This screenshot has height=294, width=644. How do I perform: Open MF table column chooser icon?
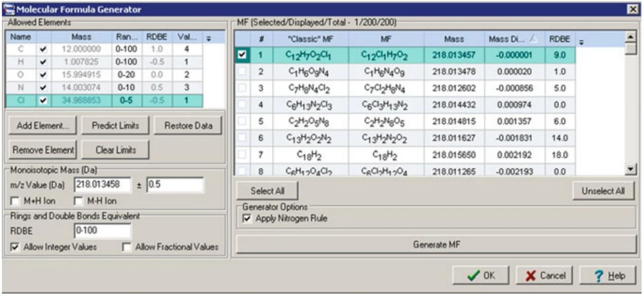[581, 42]
